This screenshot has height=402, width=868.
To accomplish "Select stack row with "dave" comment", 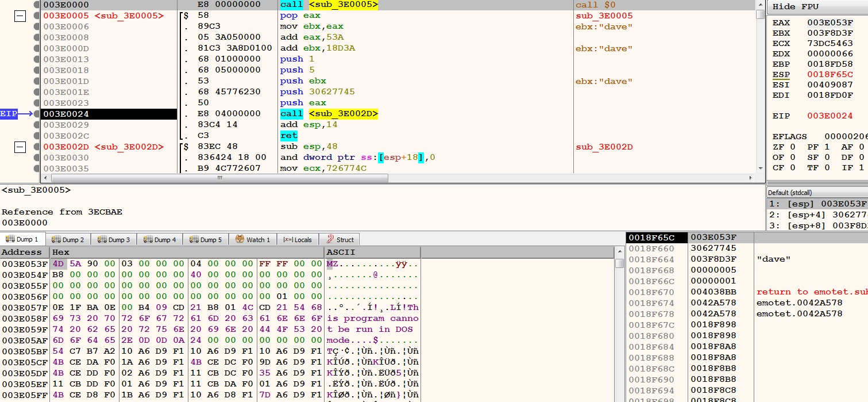I will (747, 259).
